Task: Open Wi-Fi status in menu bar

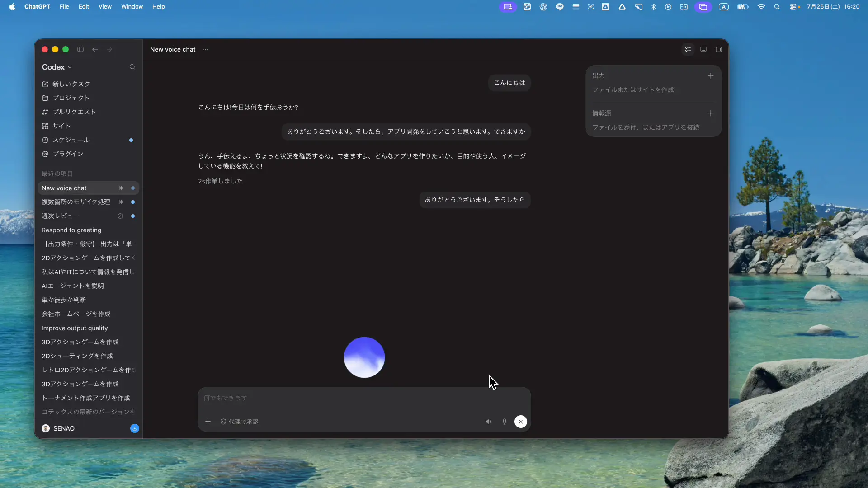Action: pos(761,7)
